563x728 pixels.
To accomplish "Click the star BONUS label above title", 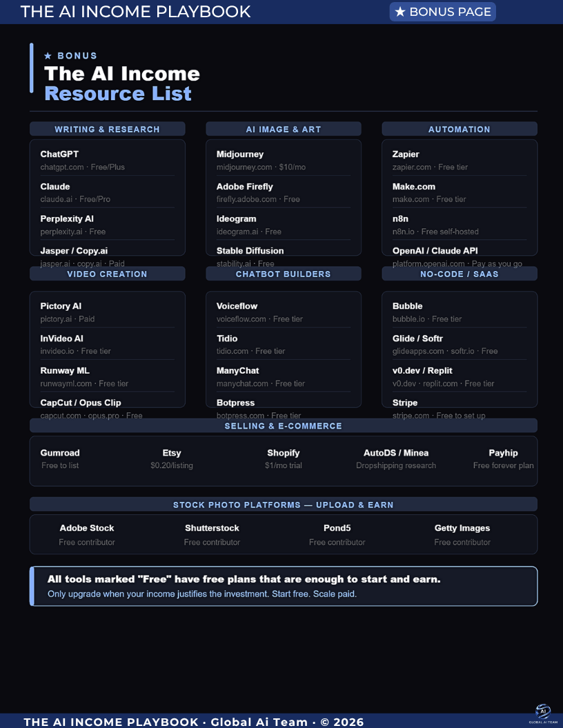I will pos(70,56).
